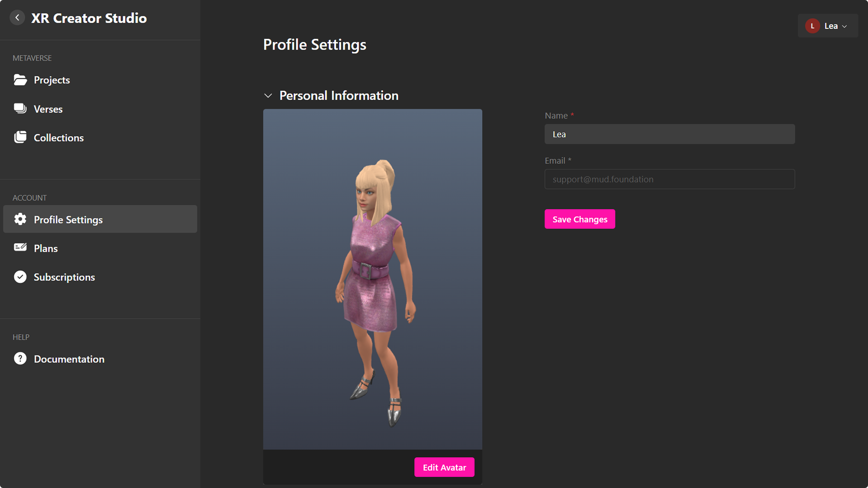The height and width of the screenshot is (488, 868).
Task: Click the Profile Settings gear icon
Action: coord(20,219)
